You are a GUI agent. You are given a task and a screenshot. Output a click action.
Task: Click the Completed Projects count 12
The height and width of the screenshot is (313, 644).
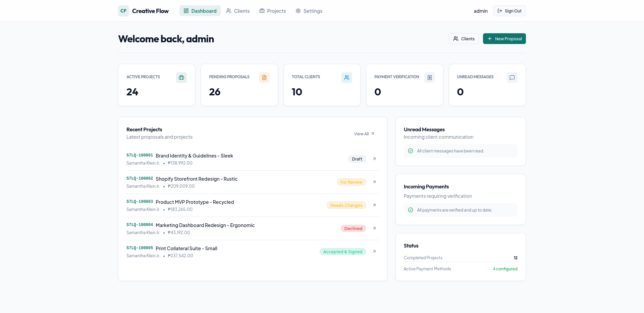tap(516, 258)
